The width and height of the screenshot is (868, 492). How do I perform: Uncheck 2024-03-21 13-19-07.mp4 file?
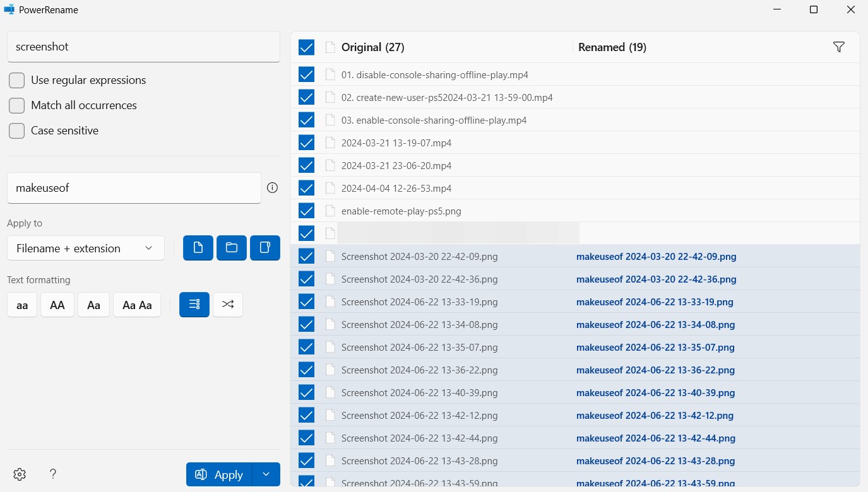pos(306,143)
